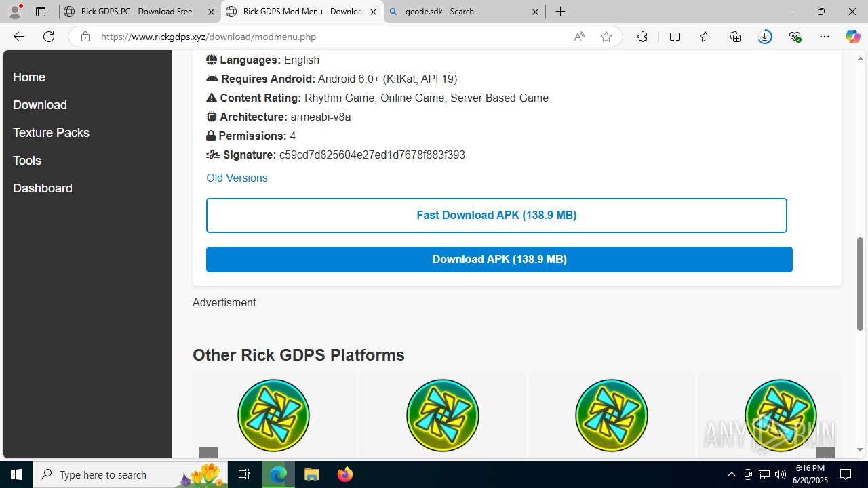Screen dimensions: 868x488
Task: Select the third Rick GDPS platform icon
Action: [612, 415]
